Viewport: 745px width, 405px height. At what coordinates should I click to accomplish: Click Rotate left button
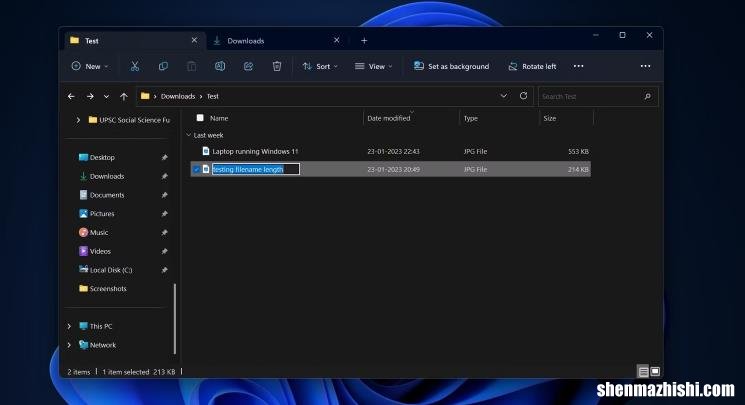(x=532, y=66)
